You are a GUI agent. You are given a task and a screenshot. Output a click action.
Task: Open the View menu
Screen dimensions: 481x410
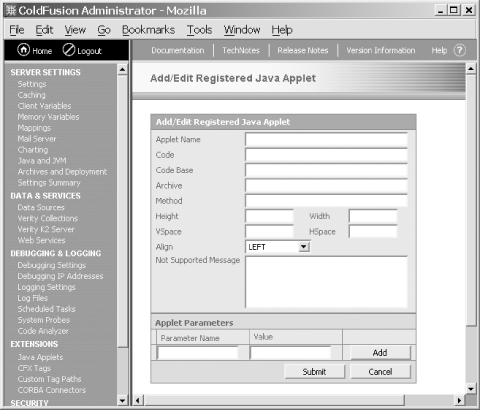coord(75,30)
